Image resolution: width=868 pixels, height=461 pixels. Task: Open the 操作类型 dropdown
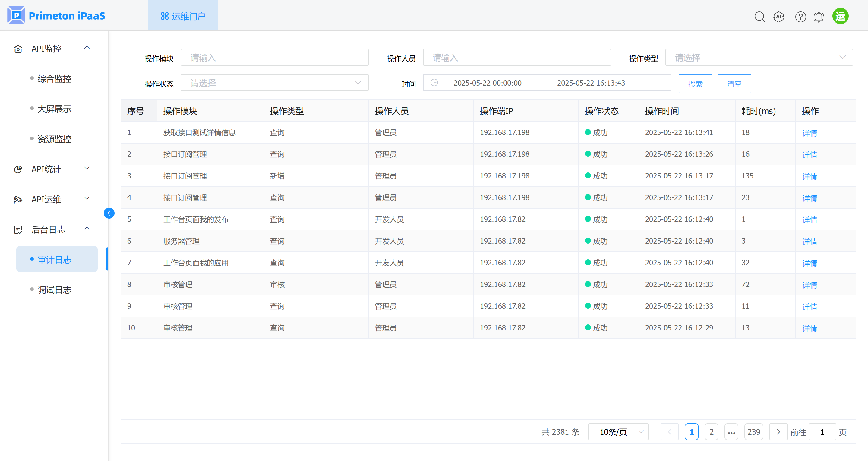click(x=759, y=58)
